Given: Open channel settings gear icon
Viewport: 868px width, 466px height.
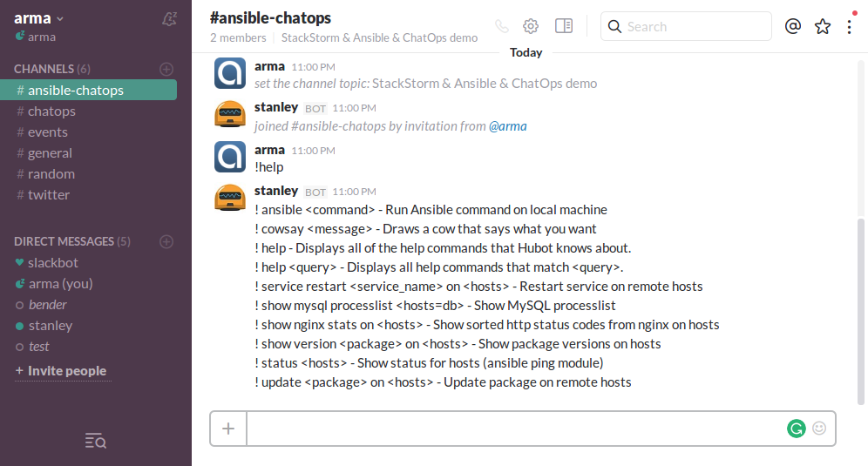Looking at the screenshot, I should [x=531, y=26].
